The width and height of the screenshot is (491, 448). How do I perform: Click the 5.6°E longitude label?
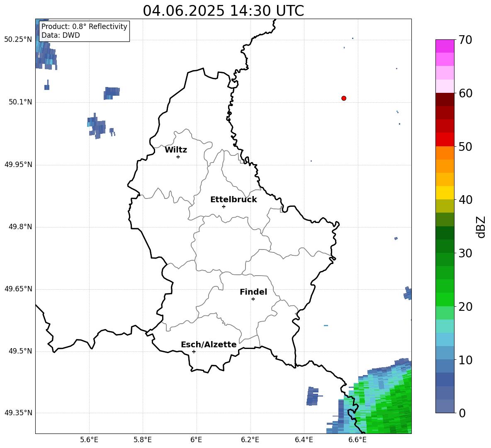[89, 440]
